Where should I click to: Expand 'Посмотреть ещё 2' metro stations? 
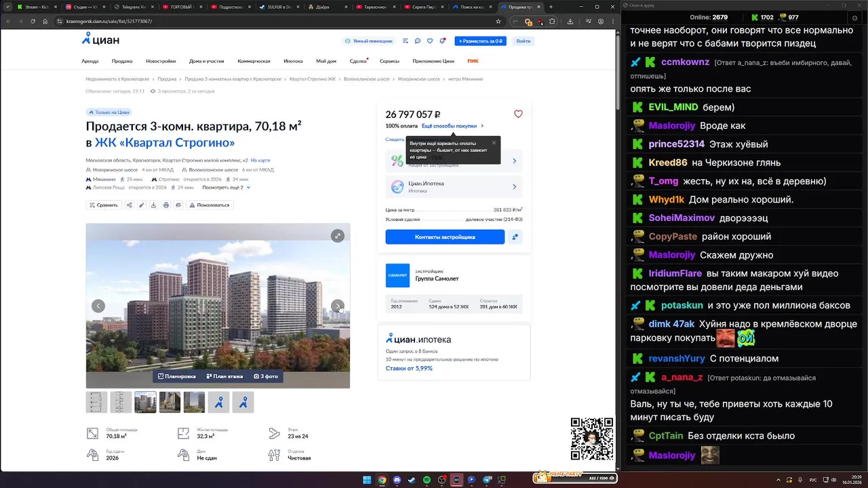coord(226,187)
